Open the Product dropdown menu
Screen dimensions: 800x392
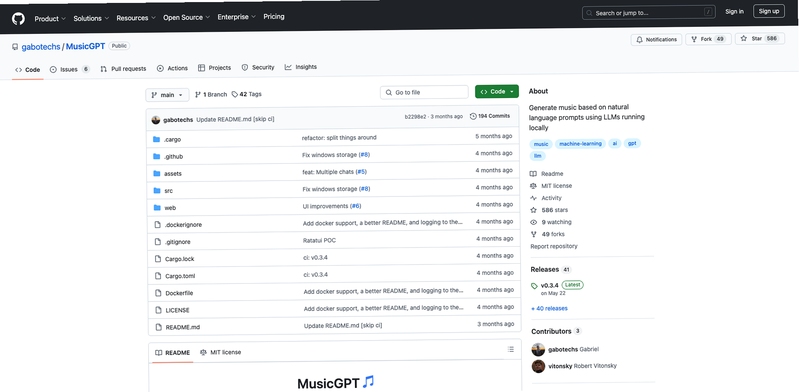pyautogui.click(x=50, y=19)
